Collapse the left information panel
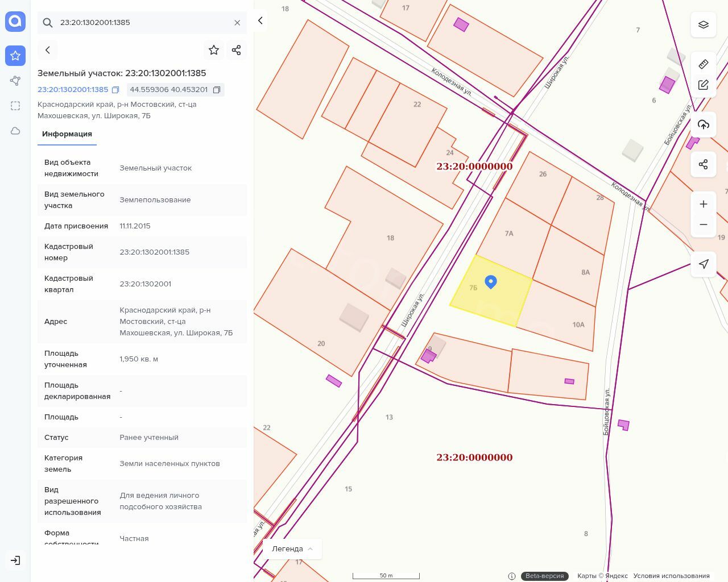Image resolution: width=728 pixels, height=582 pixels. (x=260, y=20)
